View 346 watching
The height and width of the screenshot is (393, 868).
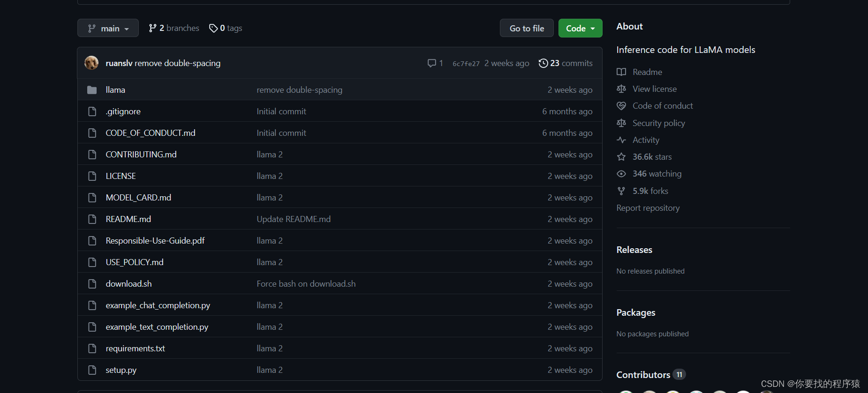[657, 173]
